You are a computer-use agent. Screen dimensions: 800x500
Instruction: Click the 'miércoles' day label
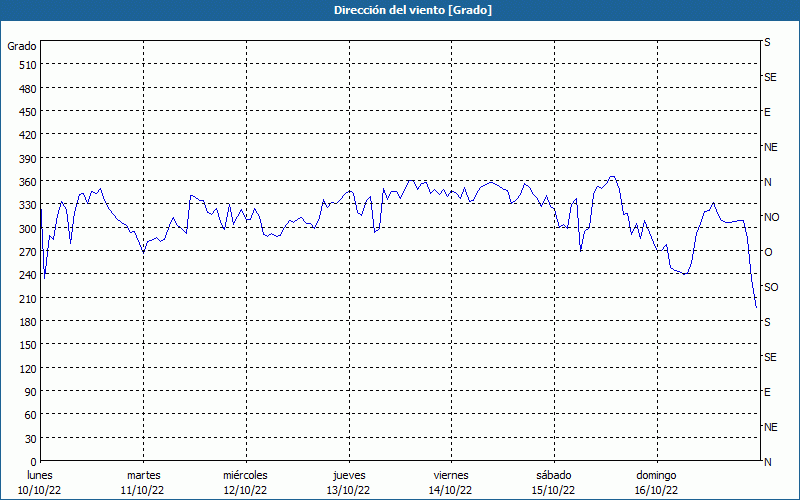245,475
